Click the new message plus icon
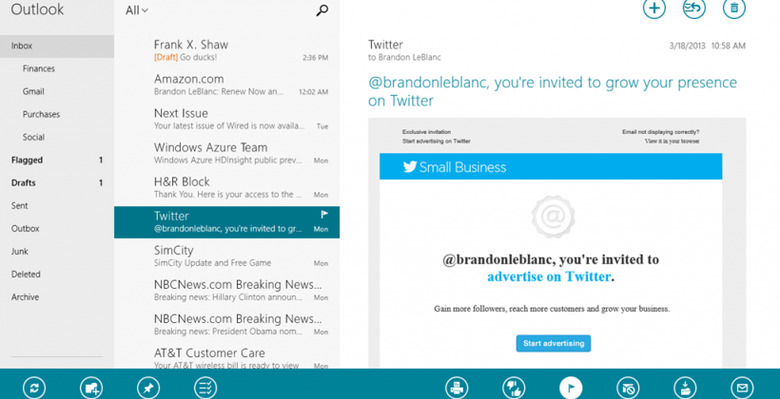Image resolution: width=780 pixels, height=399 pixels. click(654, 8)
